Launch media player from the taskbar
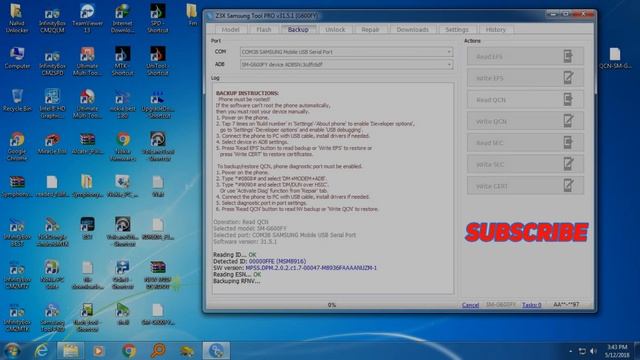Viewport: 640px width, 360px height. pyautogui.click(x=98, y=351)
